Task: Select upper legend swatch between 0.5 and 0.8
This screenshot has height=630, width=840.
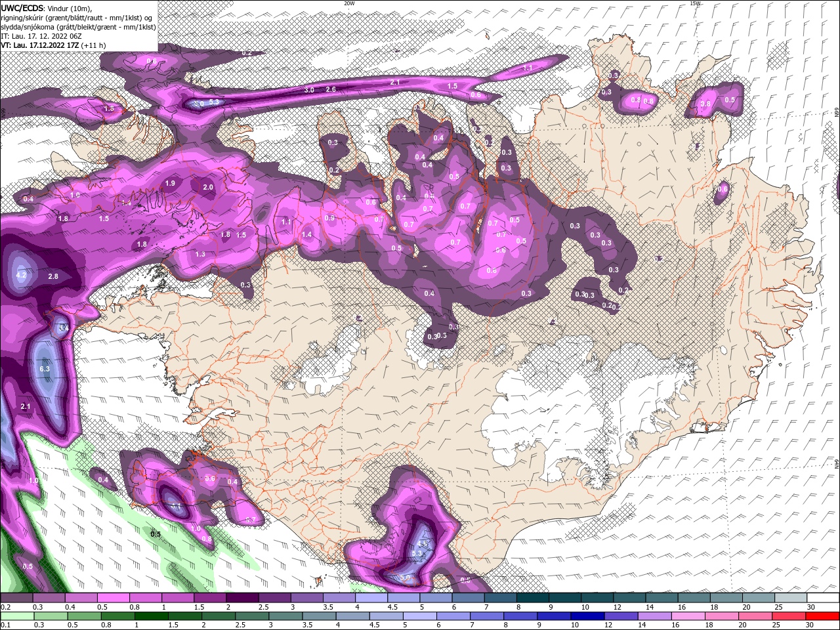Action: (x=113, y=598)
